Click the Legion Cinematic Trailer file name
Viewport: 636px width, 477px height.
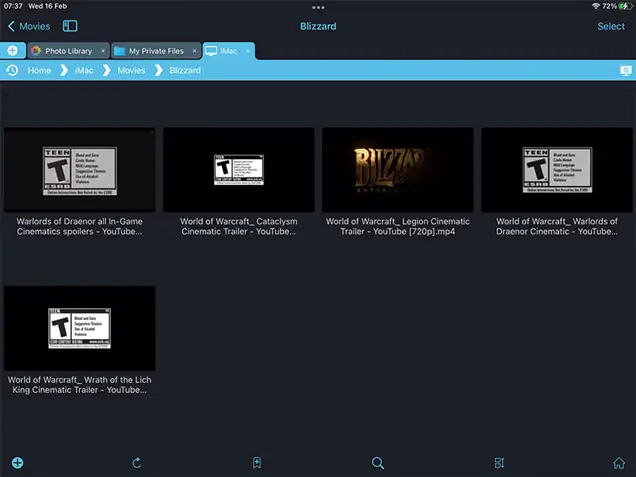click(x=398, y=226)
